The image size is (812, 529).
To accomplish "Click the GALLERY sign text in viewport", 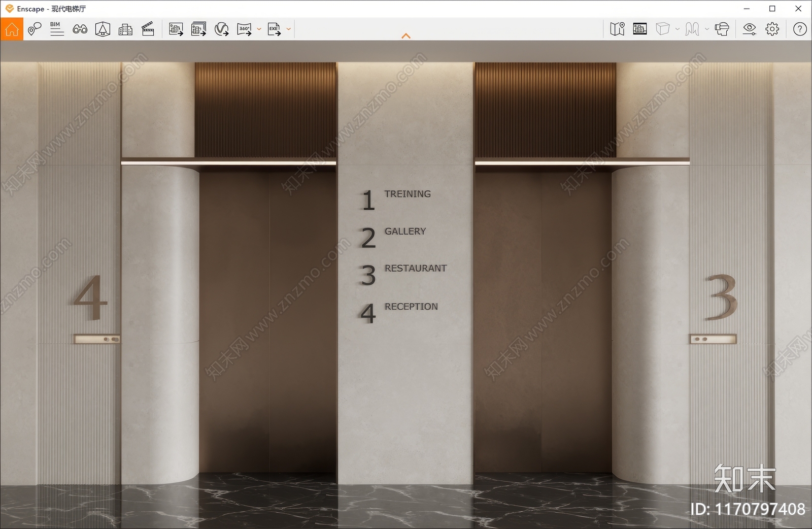I will 405,231.
